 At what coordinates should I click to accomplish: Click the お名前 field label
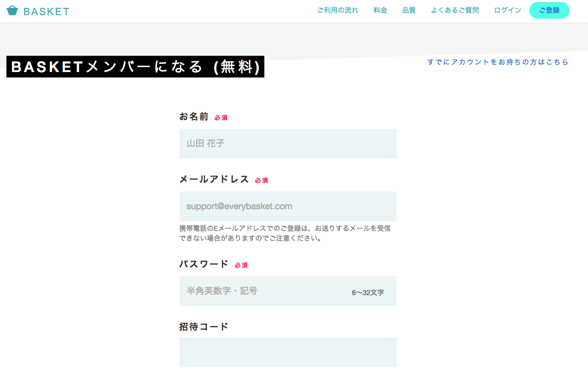pos(194,117)
